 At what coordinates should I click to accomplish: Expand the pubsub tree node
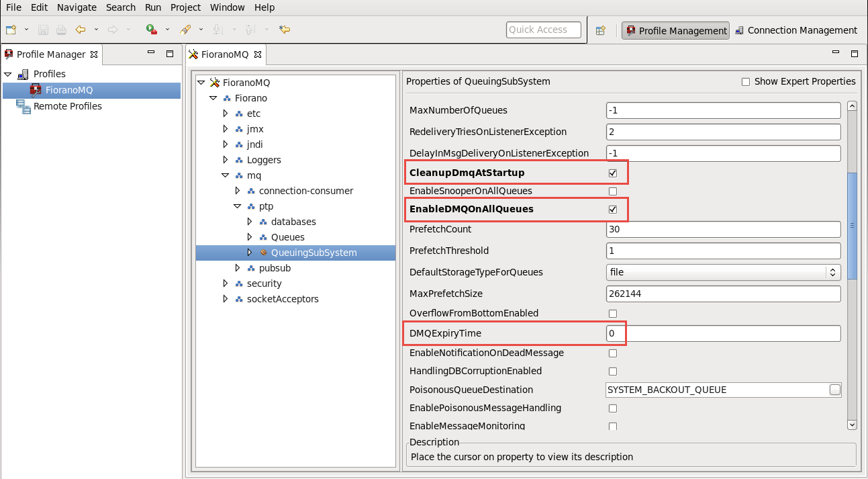(238, 268)
